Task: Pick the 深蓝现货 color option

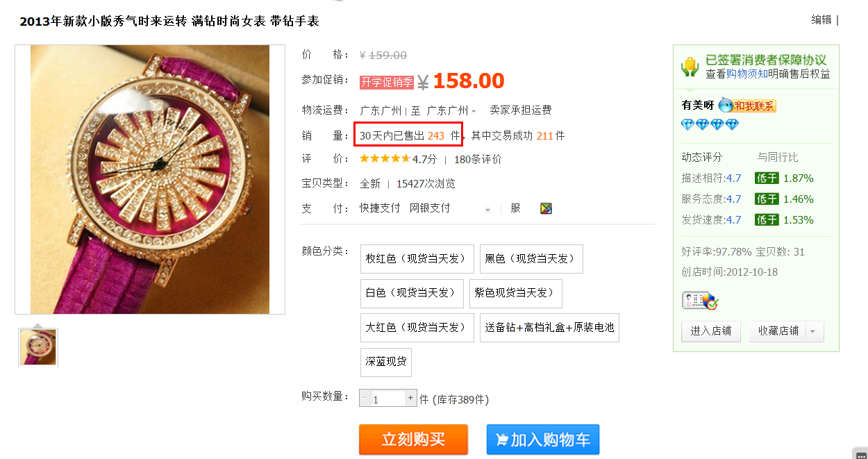Action: [x=385, y=362]
